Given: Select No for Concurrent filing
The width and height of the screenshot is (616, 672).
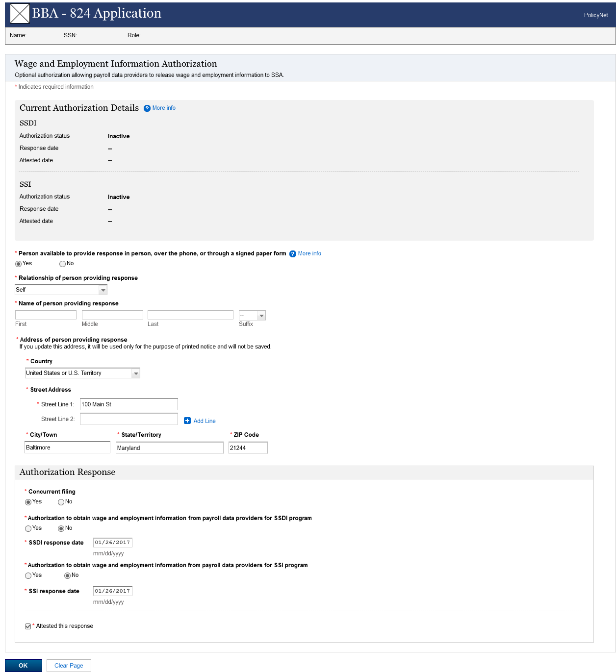Looking at the screenshot, I should 61,502.
